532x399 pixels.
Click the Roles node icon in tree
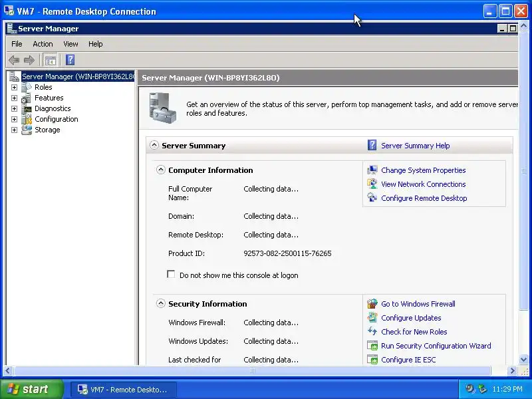(x=27, y=87)
